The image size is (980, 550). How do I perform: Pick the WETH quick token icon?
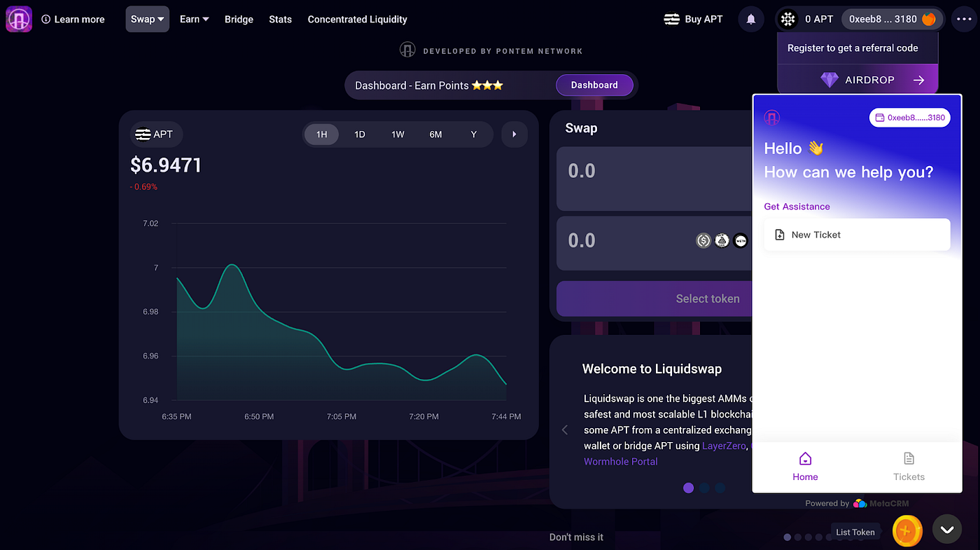[740, 240]
